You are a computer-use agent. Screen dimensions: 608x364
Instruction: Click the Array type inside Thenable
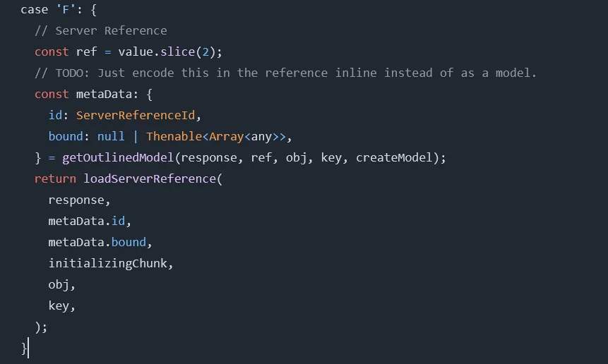tap(226, 137)
